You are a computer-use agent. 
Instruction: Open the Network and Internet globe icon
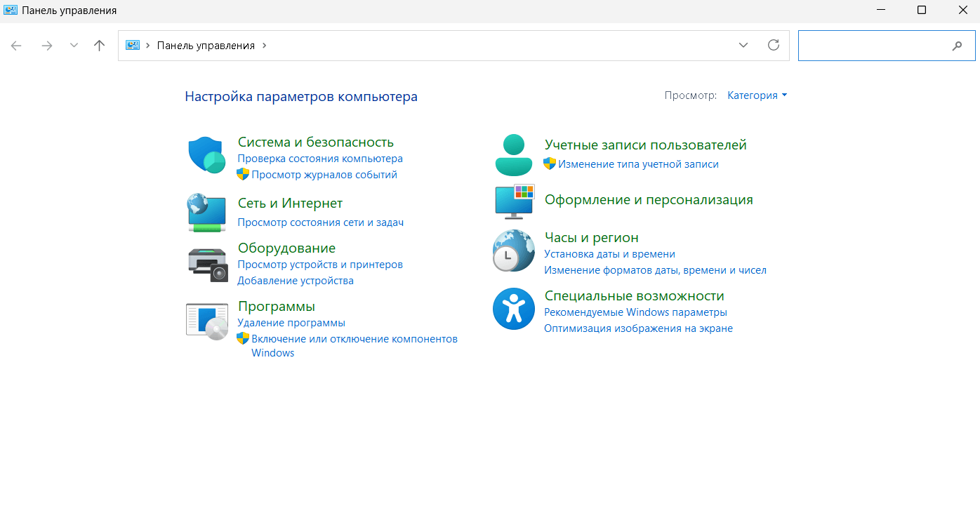206,213
